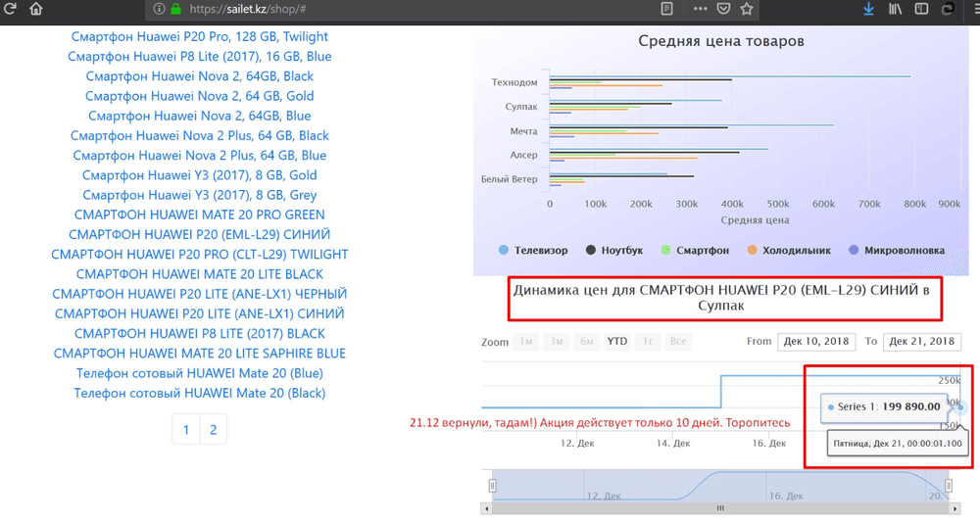Toggle the Микроволновка legend series
Image resolution: width=980 pixels, height=524 pixels.
point(897,250)
